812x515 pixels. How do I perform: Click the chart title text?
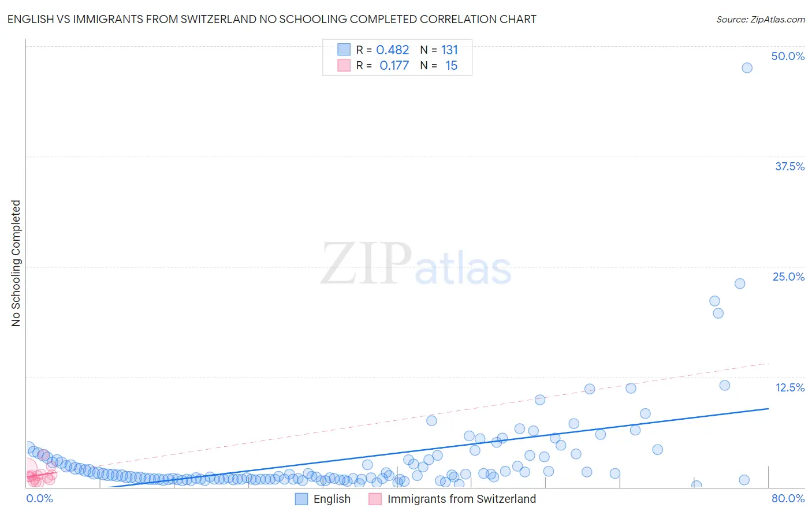(271, 19)
